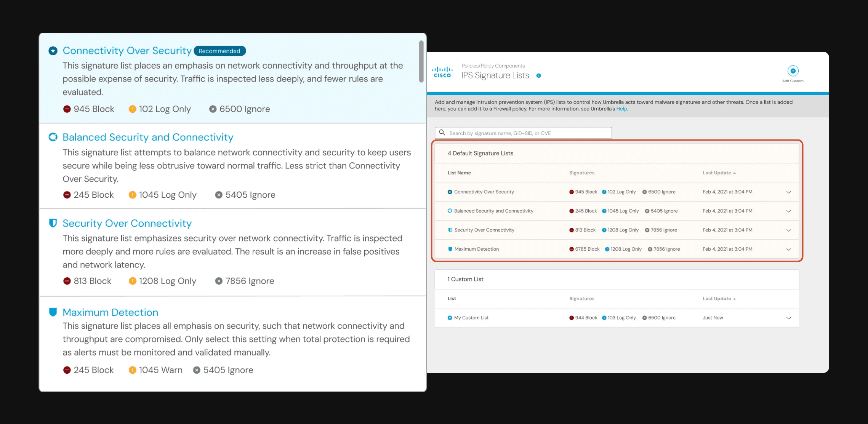Click the Cisco logo
Screen dimensions: 868x424
pyautogui.click(x=442, y=72)
